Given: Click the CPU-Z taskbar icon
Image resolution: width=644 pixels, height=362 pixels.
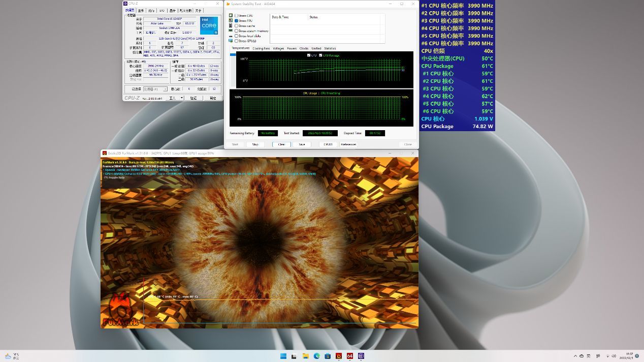Looking at the screenshot, I should coord(361,356).
